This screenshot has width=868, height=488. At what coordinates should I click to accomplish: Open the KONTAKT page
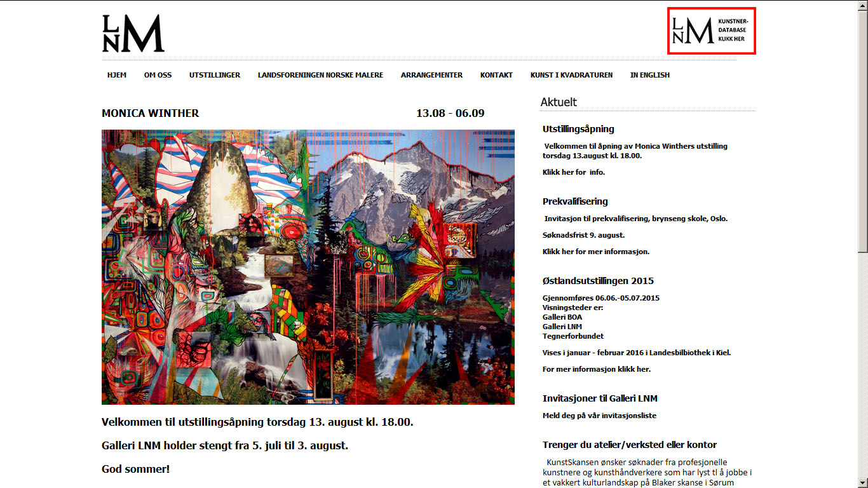click(x=496, y=75)
